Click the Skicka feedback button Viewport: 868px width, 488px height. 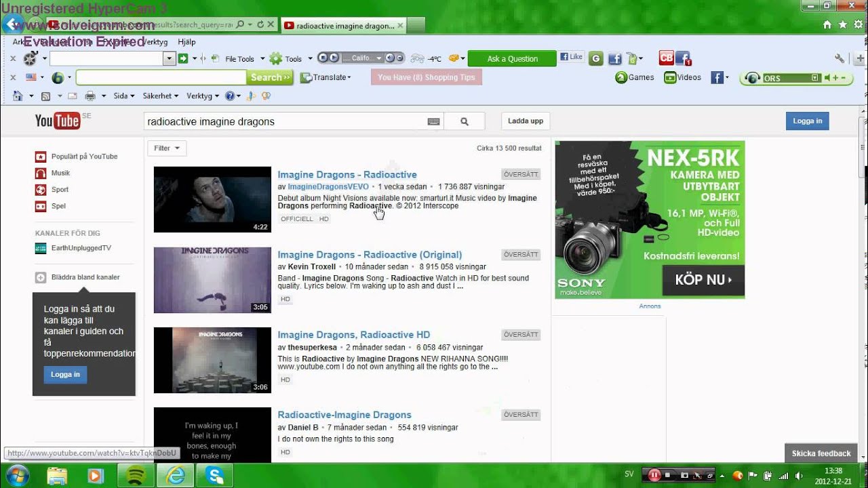(x=821, y=453)
